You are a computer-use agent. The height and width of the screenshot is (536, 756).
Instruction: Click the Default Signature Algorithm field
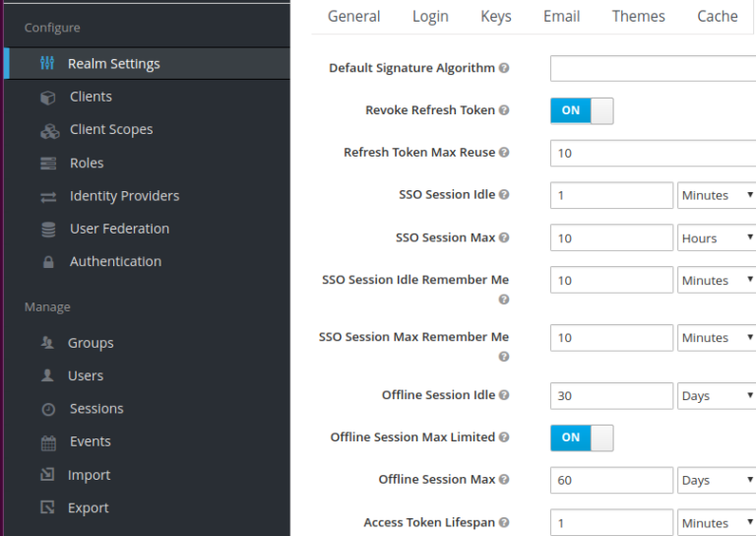tap(653, 69)
